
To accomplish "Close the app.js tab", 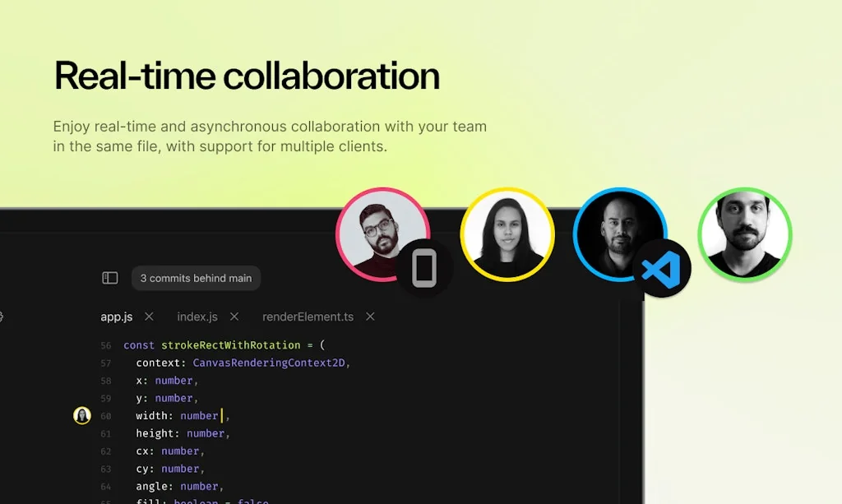I will pos(150,316).
